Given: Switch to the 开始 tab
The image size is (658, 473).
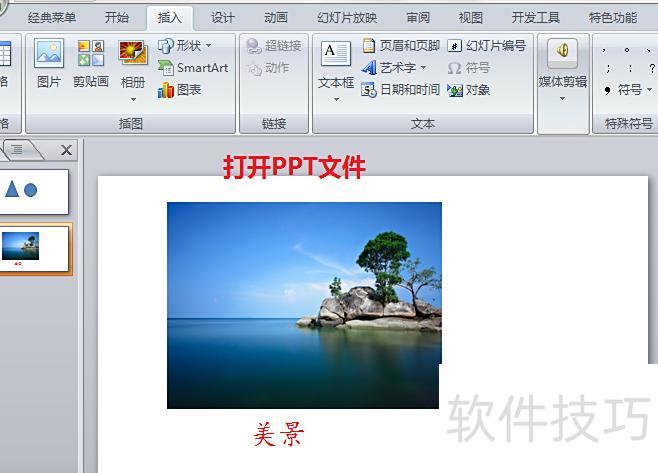Looking at the screenshot, I should click(x=117, y=18).
